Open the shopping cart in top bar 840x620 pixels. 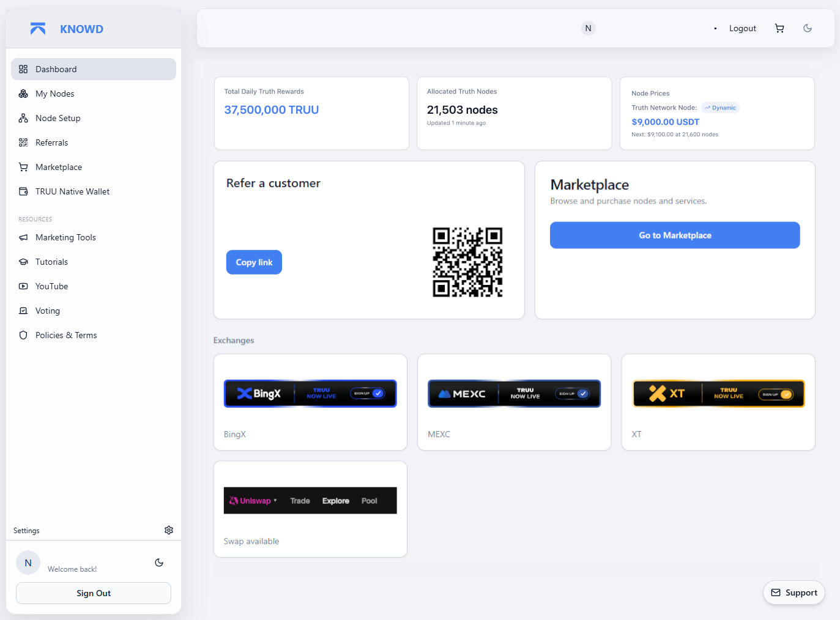point(779,28)
